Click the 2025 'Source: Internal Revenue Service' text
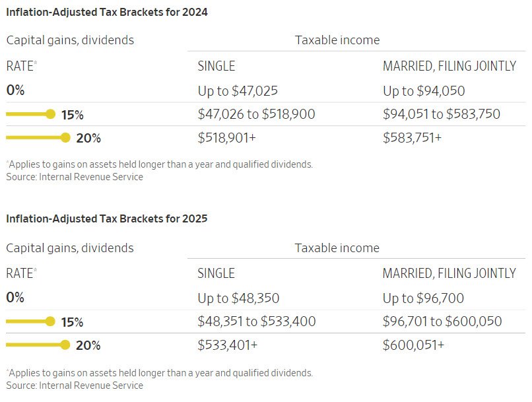Screen dimensions: 532x402 [x=75, y=385]
